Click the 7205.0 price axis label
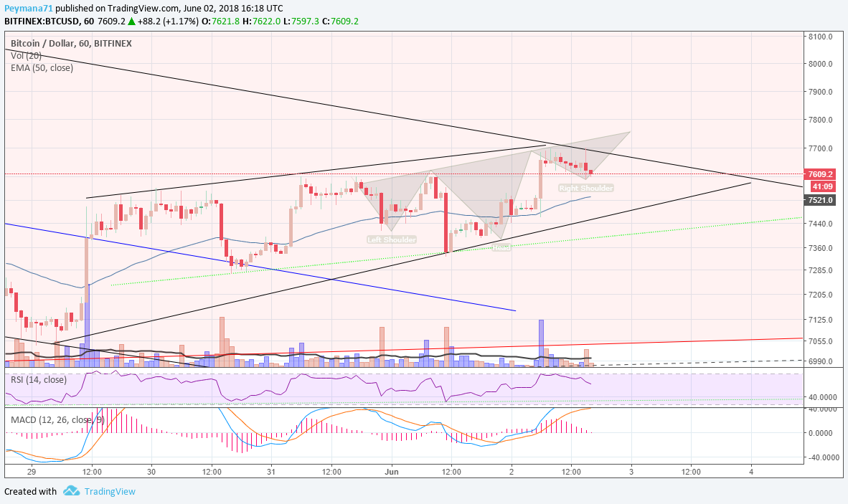The image size is (848, 504). pos(820,295)
